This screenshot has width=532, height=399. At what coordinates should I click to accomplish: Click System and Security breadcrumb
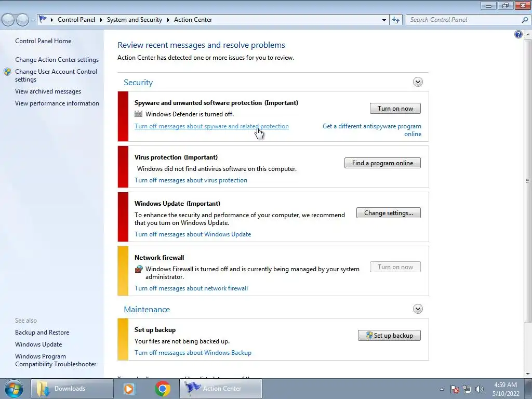pyautogui.click(x=135, y=20)
